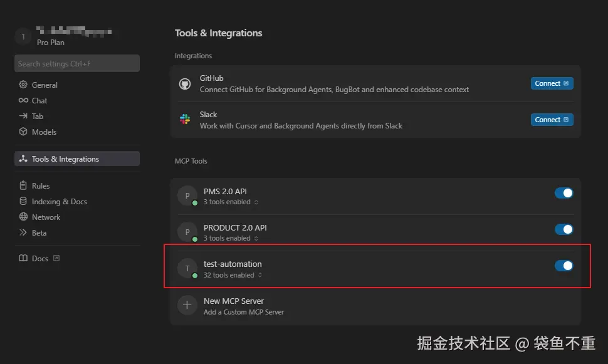The width and height of the screenshot is (608, 364).
Task: Toggle off the test-automation MCP server
Action: [x=563, y=266]
